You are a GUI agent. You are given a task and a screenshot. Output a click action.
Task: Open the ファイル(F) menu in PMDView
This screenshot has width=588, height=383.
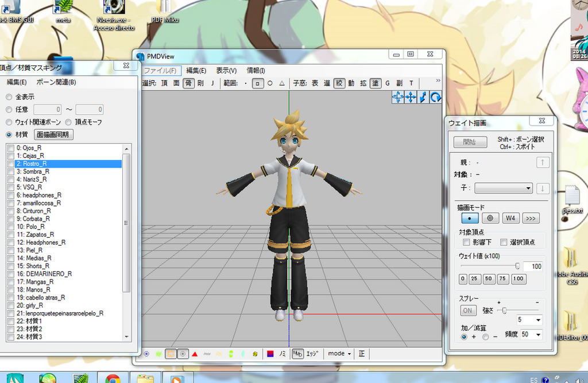tap(161, 71)
